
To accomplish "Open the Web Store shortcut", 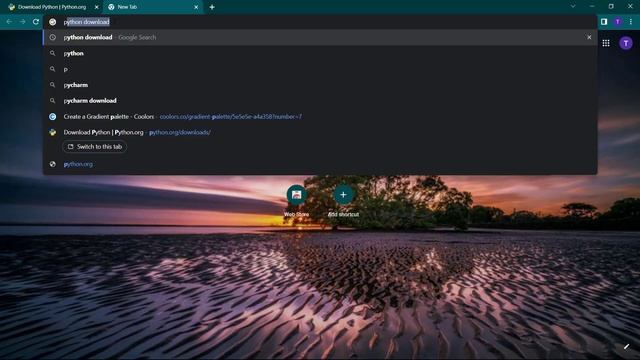I will coord(296,200).
